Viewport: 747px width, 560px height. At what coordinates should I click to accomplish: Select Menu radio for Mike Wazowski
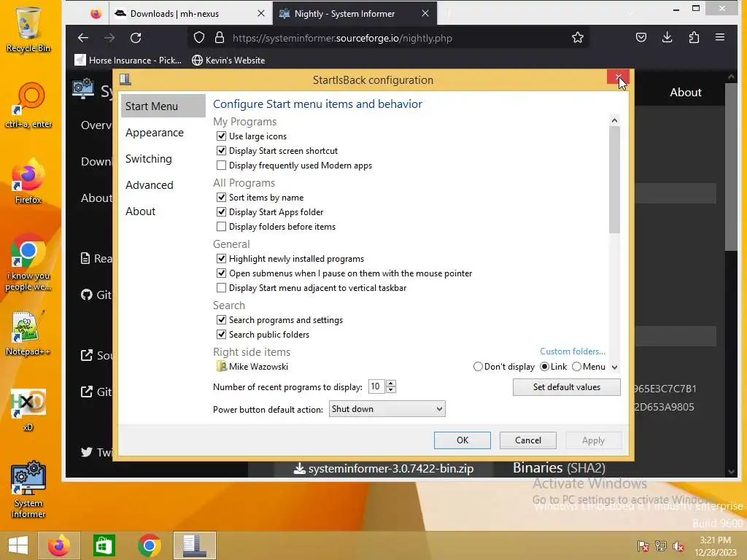coord(576,367)
